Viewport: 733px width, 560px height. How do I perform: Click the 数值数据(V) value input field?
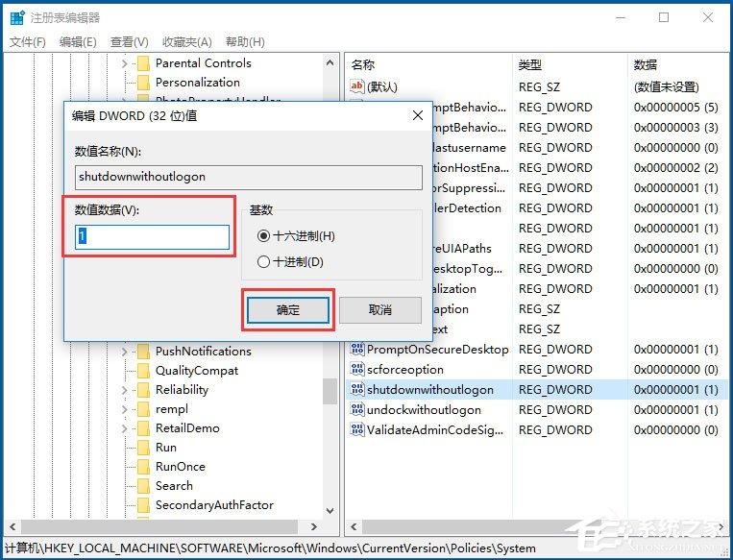(x=152, y=237)
